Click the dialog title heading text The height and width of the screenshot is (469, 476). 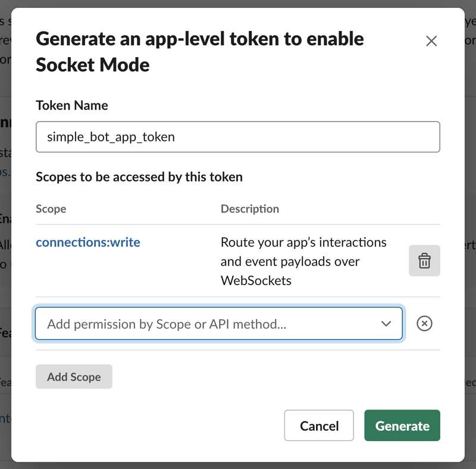(x=200, y=52)
